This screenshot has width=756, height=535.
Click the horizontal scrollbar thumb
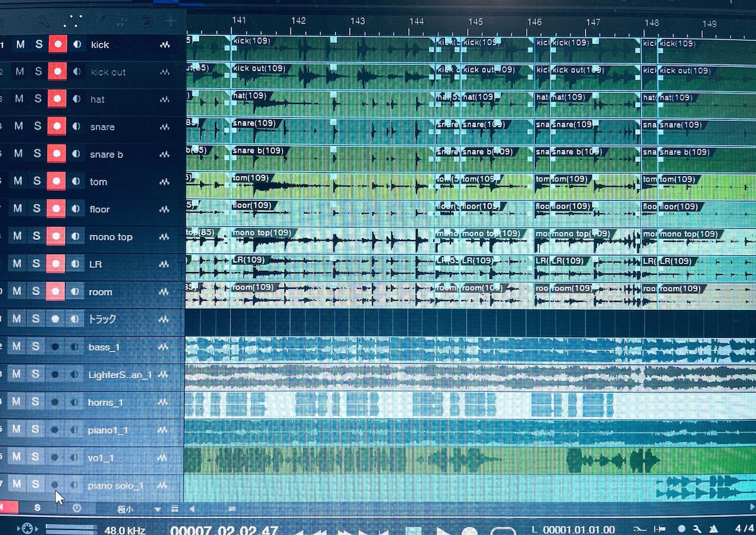point(232,509)
